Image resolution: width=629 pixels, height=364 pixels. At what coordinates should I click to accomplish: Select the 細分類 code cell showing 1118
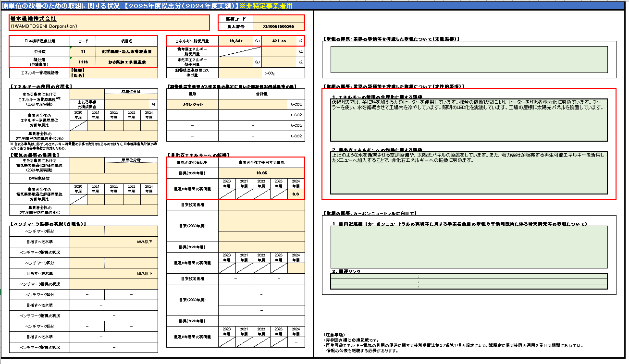click(83, 62)
